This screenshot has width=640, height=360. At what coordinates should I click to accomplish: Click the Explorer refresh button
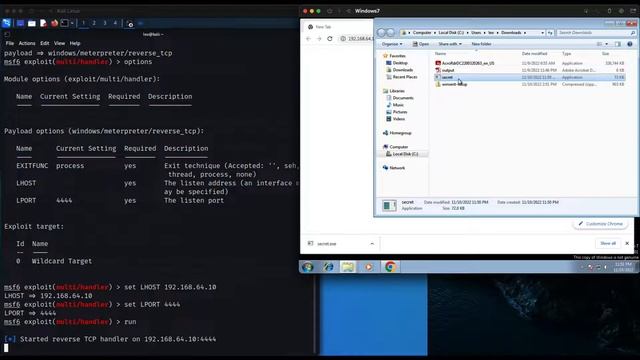click(x=550, y=33)
